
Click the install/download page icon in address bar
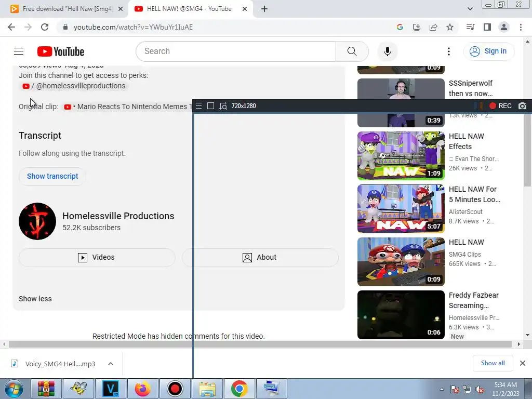pos(416,27)
